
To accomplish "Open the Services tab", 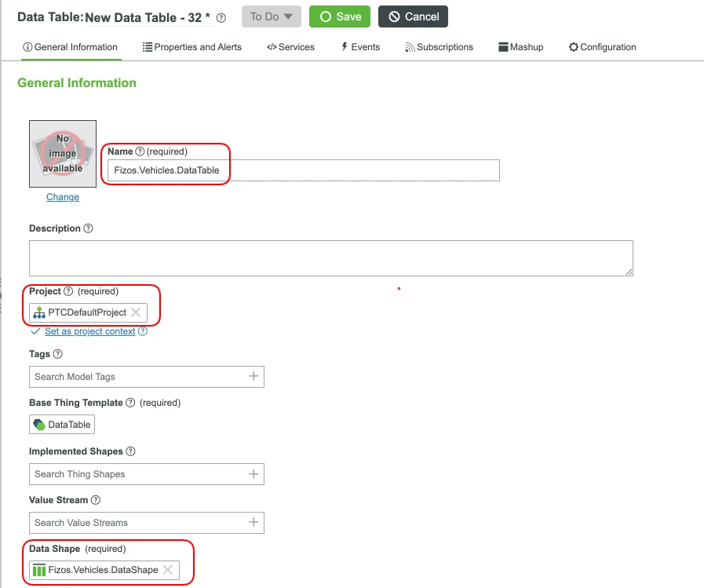I will point(290,47).
